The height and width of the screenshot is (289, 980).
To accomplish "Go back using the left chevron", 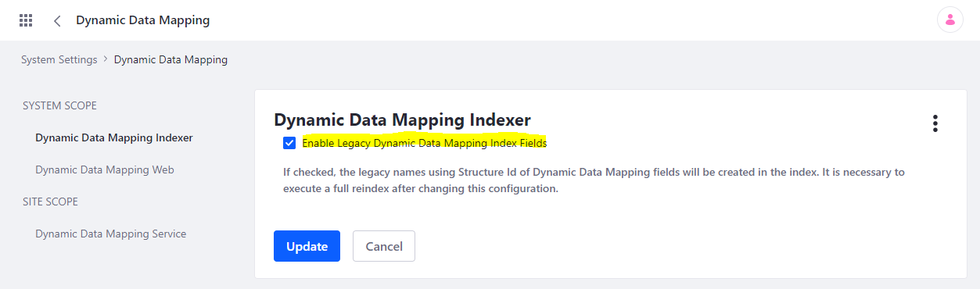I will coord(57,21).
